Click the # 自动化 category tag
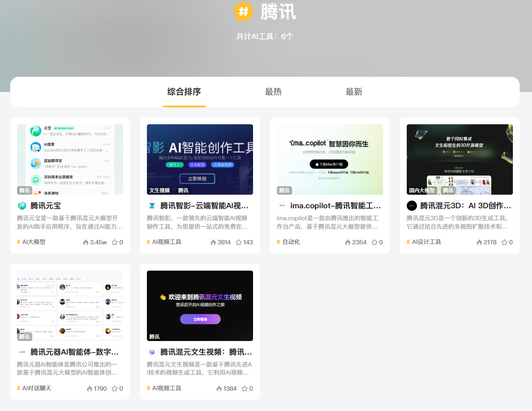 click(288, 242)
